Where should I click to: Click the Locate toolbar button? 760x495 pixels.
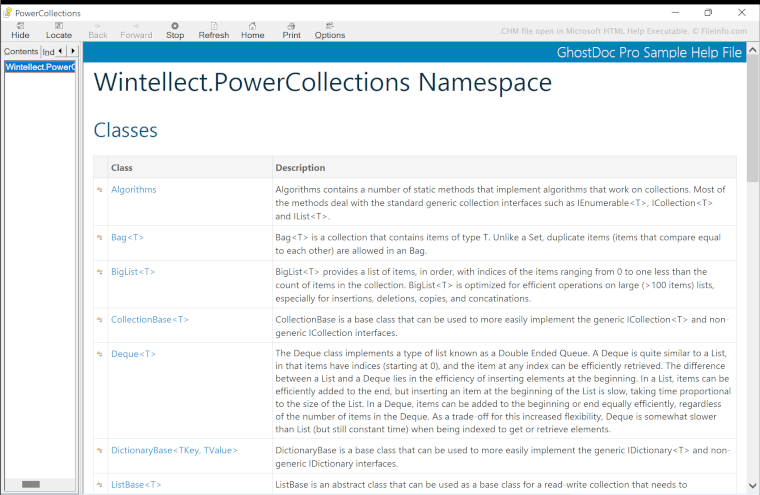tap(59, 31)
